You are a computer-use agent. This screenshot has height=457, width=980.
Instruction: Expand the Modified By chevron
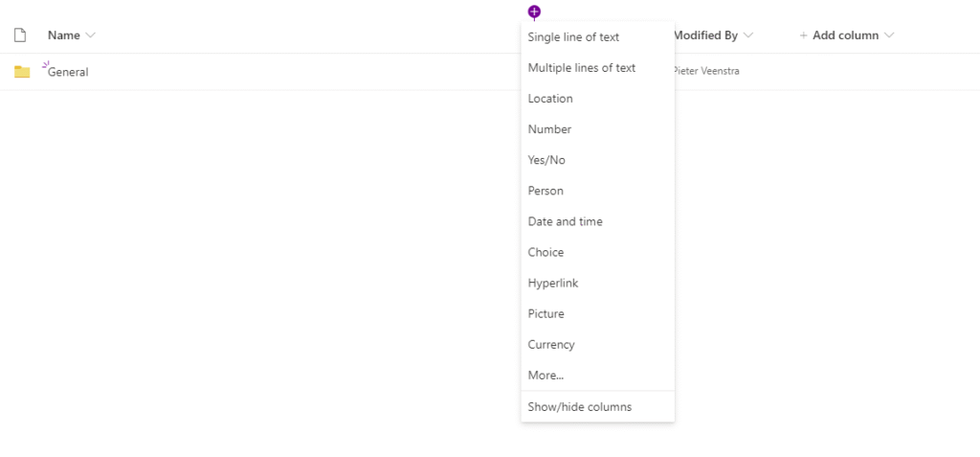pyautogui.click(x=747, y=35)
